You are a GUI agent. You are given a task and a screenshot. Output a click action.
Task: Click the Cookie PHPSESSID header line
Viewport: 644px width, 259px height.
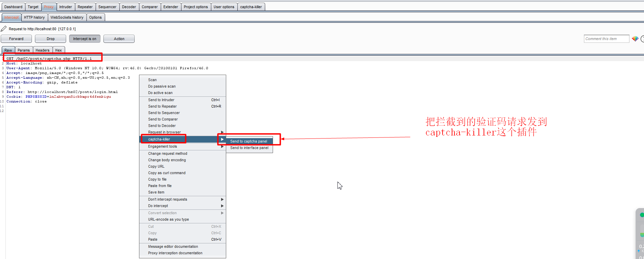pos(59,97)
